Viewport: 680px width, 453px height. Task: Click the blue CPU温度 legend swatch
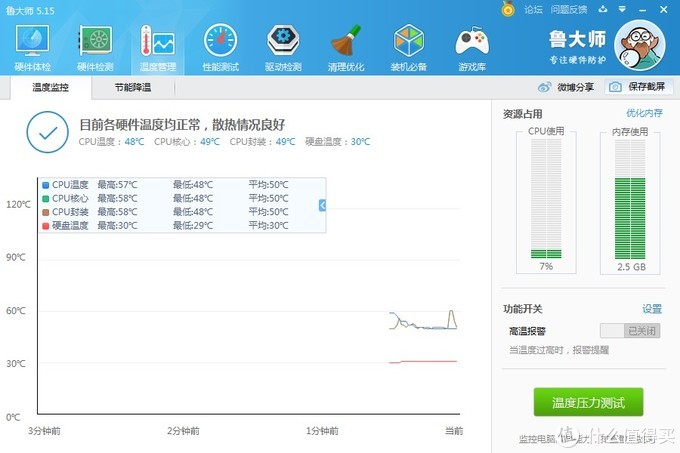point(46,185)
